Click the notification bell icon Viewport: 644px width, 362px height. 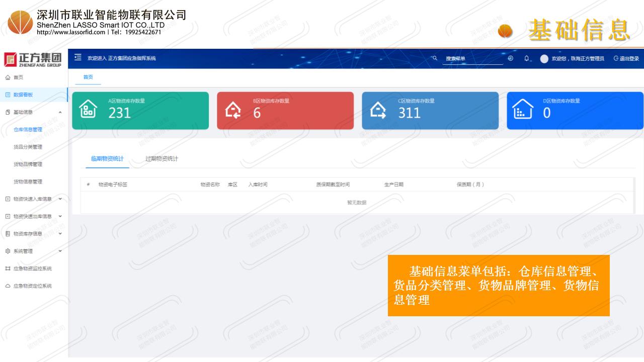(x=526, y=58)
